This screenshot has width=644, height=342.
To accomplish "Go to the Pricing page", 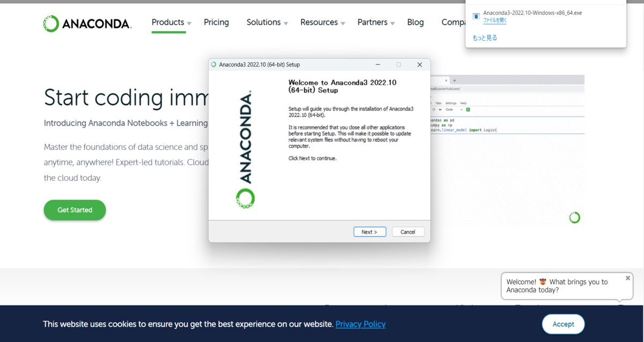I will coord(216,22).
